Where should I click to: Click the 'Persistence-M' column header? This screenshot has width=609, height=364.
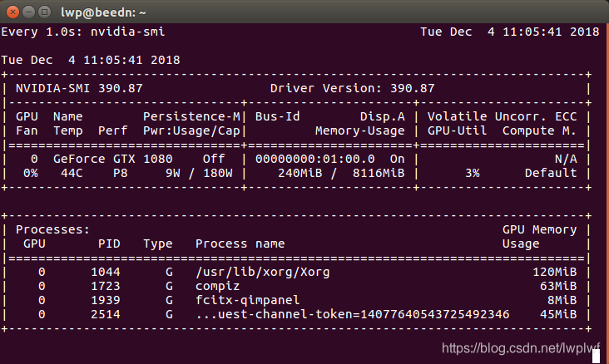coord(191,116)
